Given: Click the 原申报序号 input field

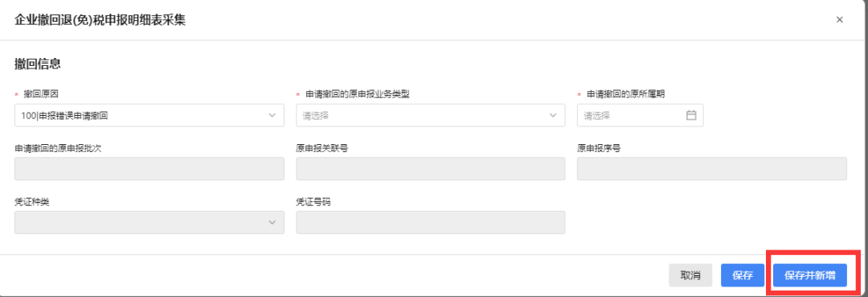Looking at the screenshot, I should [x=712, y=168].
